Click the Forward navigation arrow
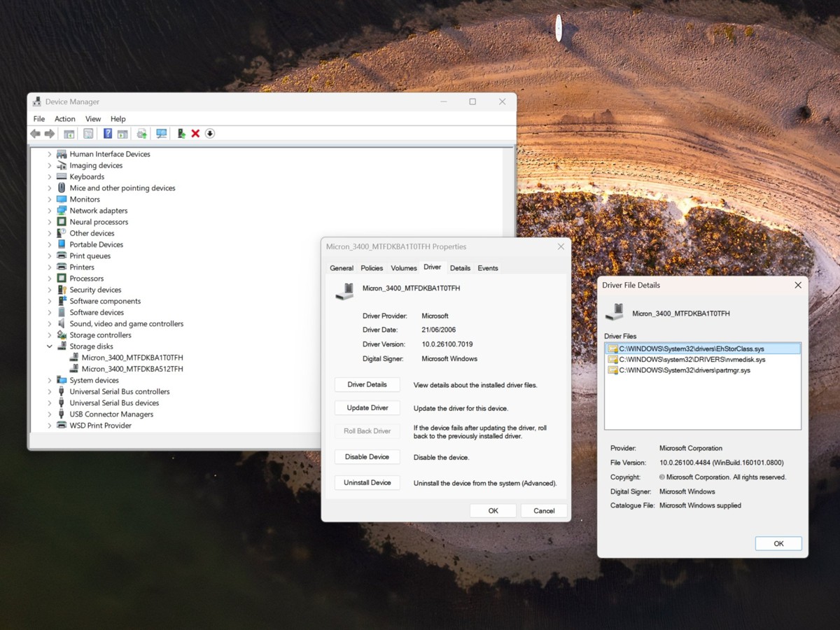840x630 pixels. coord(49,133)
